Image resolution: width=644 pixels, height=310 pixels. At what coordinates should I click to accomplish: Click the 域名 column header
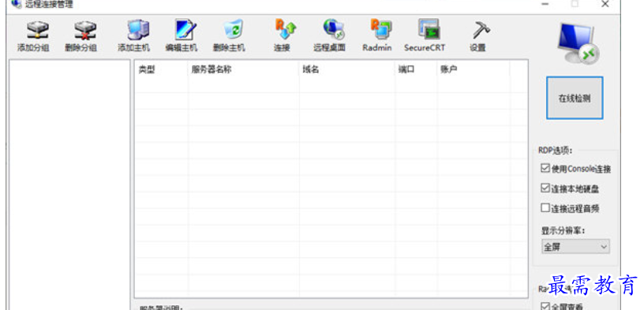point(347,69)
